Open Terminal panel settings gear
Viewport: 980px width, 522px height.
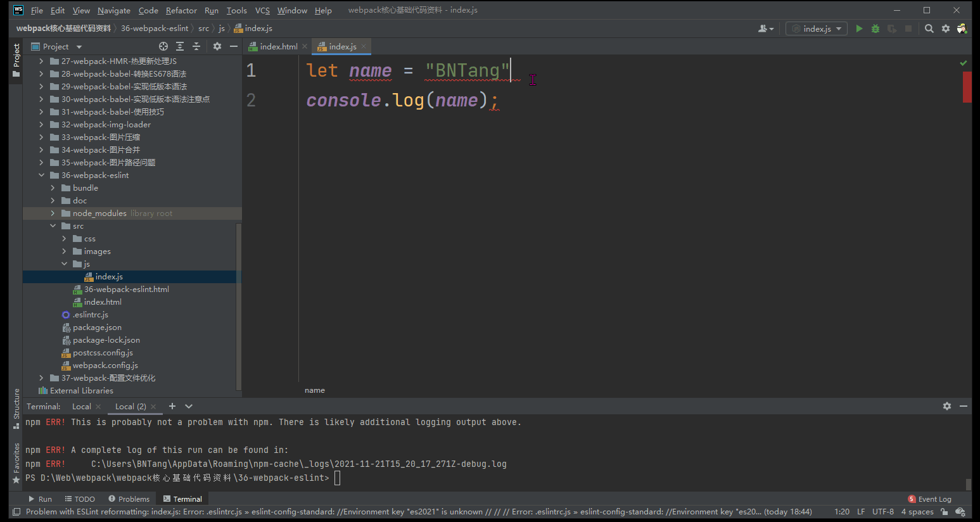point(947,406)
